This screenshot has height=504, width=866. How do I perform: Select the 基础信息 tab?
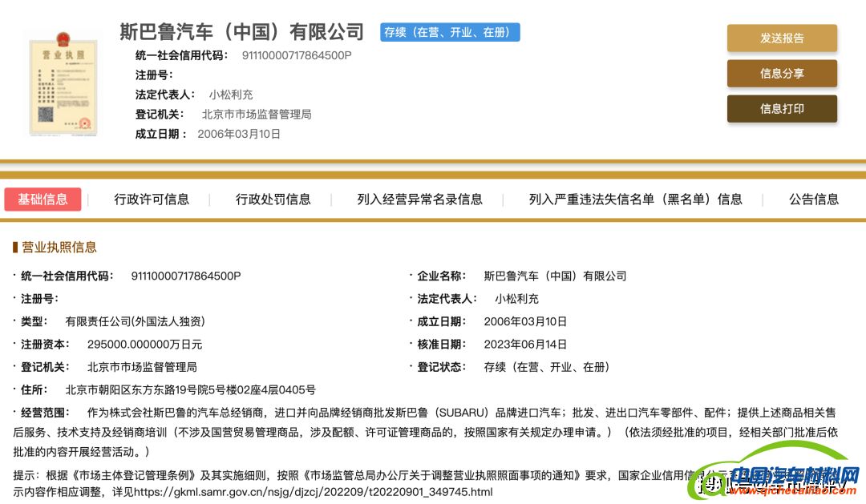click(x=43, y=200)
